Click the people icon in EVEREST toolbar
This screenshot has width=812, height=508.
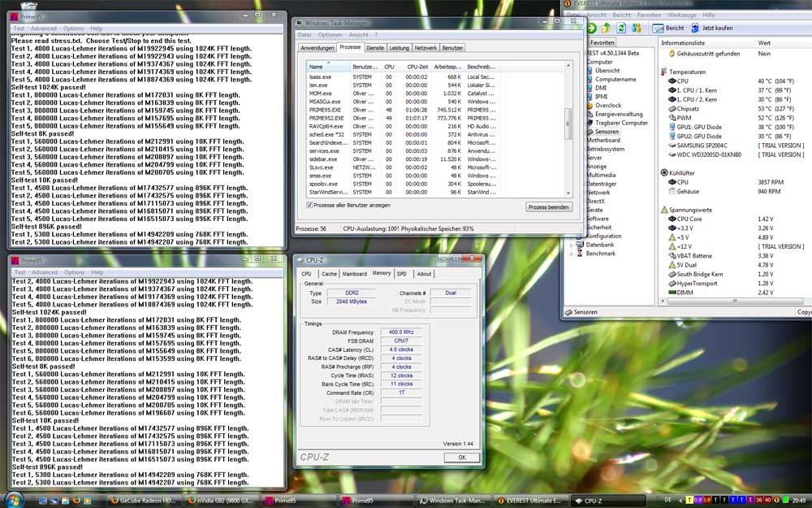coord(637,28)
